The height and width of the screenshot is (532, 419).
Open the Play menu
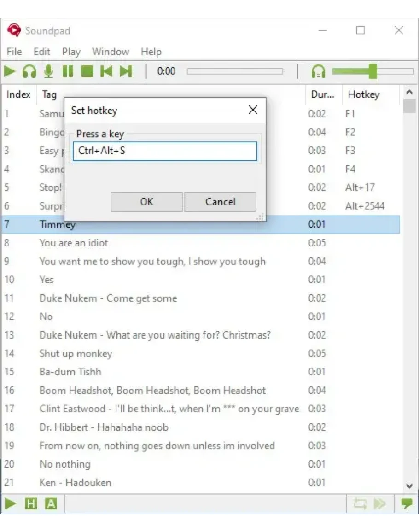point(71,52)
